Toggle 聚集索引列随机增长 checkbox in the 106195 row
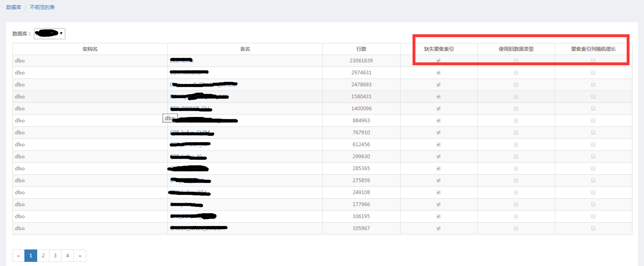This screenshot has width=644, height=266. [593, 216]
